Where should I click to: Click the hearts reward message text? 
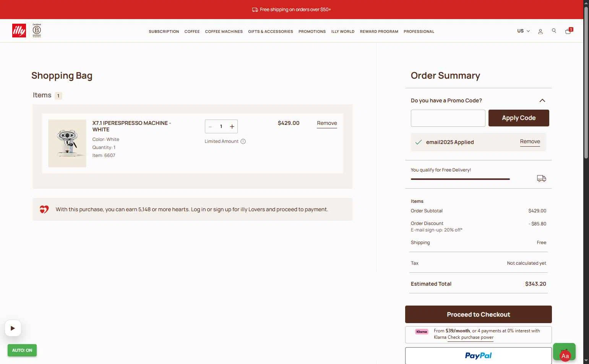tap(192, 209)
